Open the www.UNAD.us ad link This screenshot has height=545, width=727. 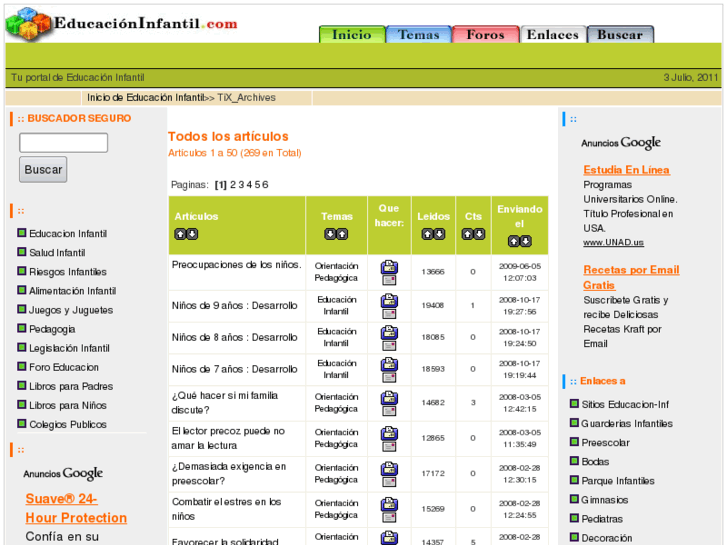(x=613, y=242)
